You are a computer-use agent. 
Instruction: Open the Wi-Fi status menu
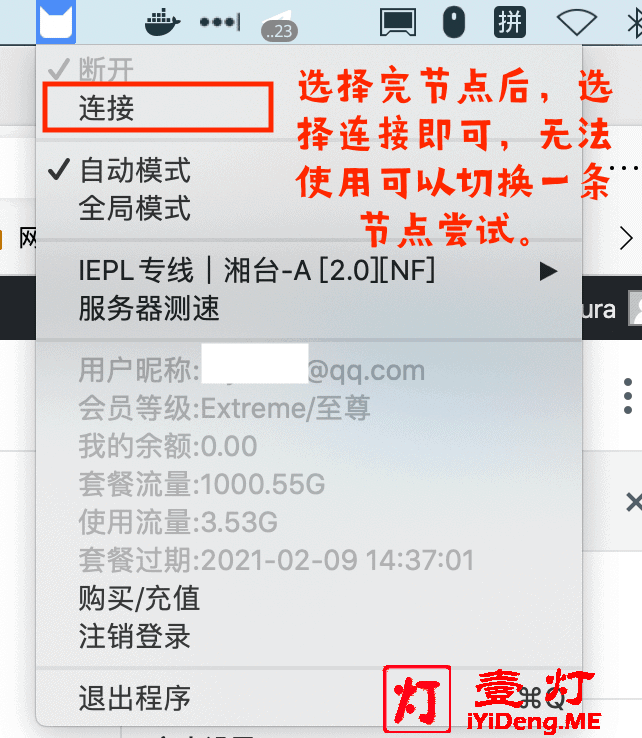577,22
